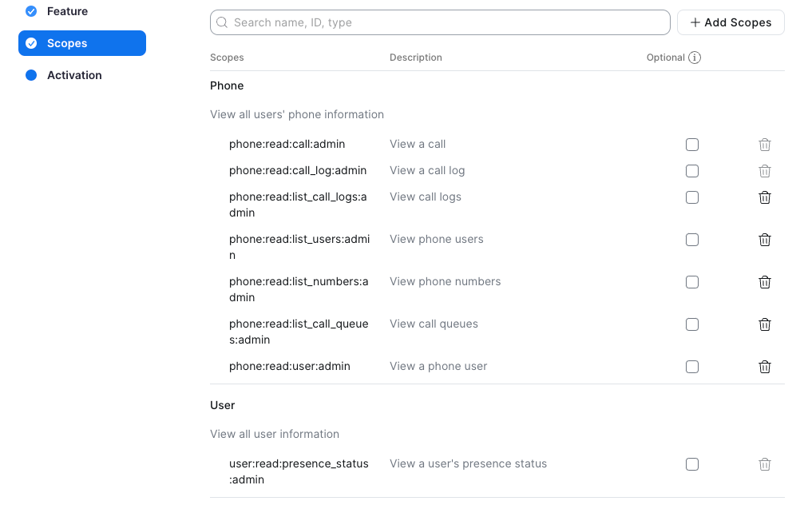Click the Add Scopes button
The image size is (812, 505).
pyautogui.click(x=731, y=22)
